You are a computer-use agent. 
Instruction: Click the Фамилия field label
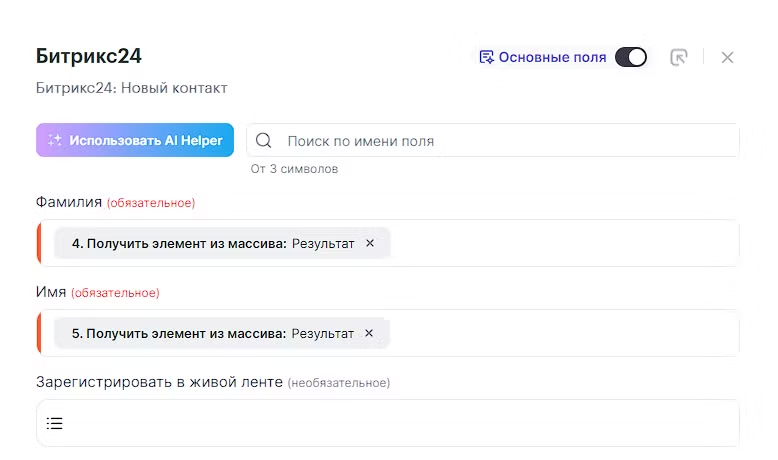(69, 202)
